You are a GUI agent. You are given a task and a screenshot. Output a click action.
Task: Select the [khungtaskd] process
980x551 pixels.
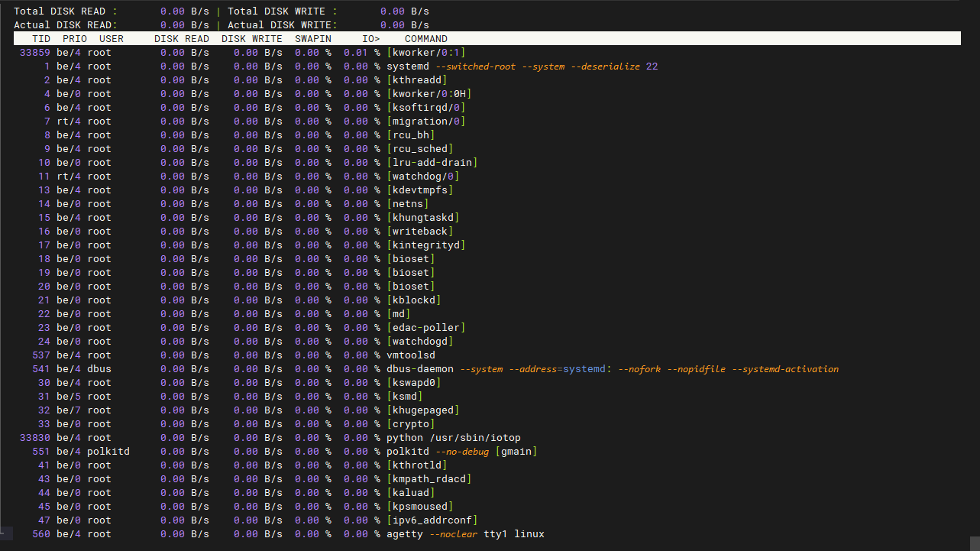(423, 218)
